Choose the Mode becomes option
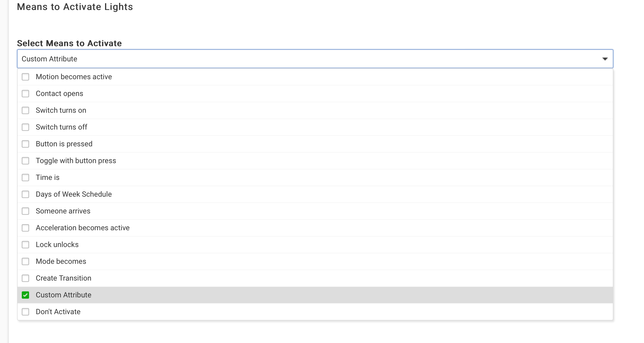Viewport: 644px width, 343px height. point(61,261)
